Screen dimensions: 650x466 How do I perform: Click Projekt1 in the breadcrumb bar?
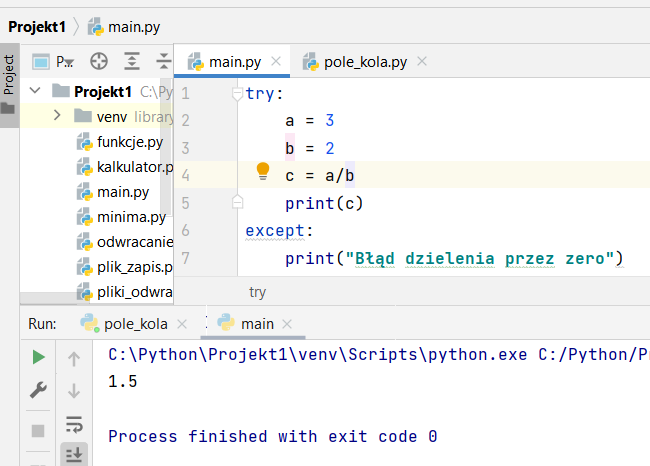37,27
